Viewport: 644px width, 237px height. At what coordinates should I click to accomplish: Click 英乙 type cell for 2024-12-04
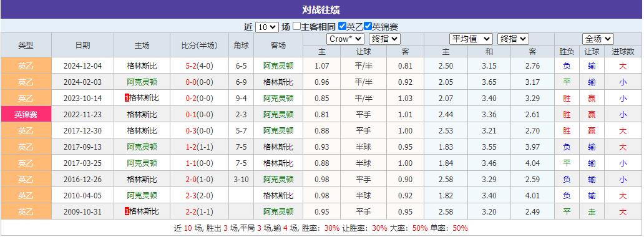(x=26, y=65)
